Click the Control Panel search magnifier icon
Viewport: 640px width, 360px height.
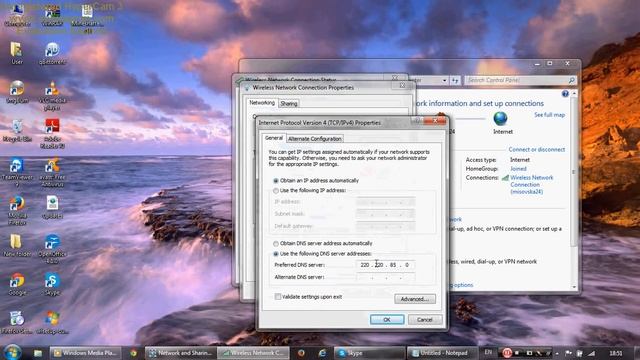571,80
